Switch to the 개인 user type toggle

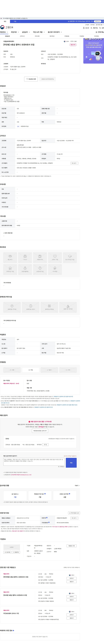coord(5,22)
